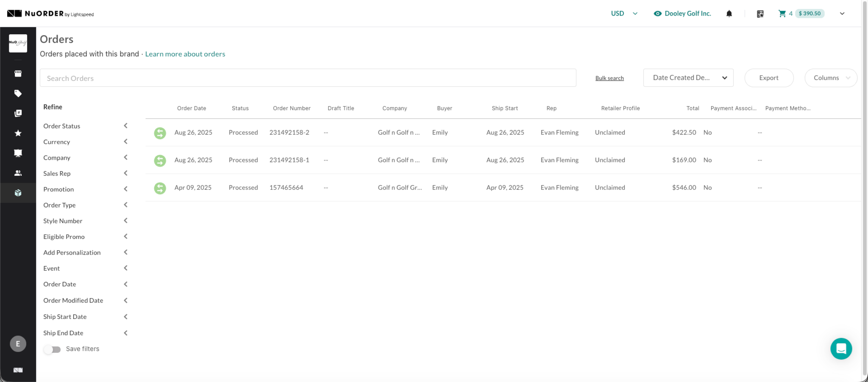The width and height of the screenshot is (868, 382).
Task: Sort by the Ship Start column header
Action: pyautogui.click(x=505, y=108)
